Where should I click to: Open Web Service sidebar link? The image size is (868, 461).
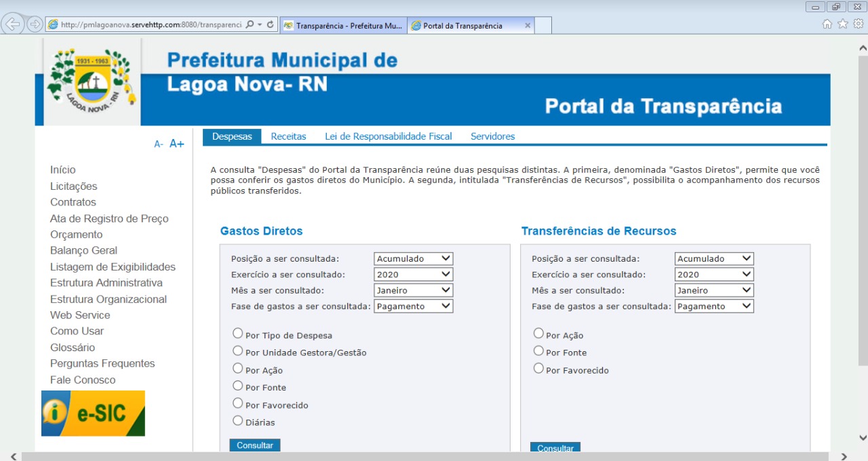(80, 315)
